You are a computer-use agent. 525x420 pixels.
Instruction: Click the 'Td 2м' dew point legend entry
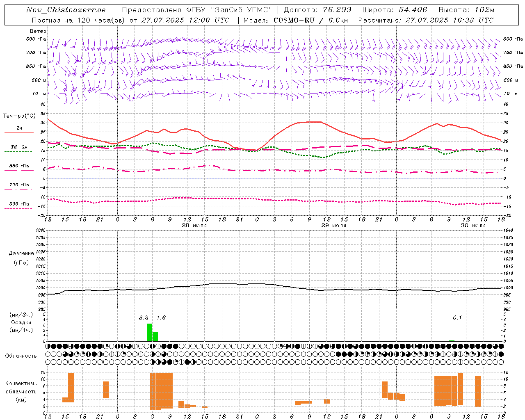click(x=19, y=147)
